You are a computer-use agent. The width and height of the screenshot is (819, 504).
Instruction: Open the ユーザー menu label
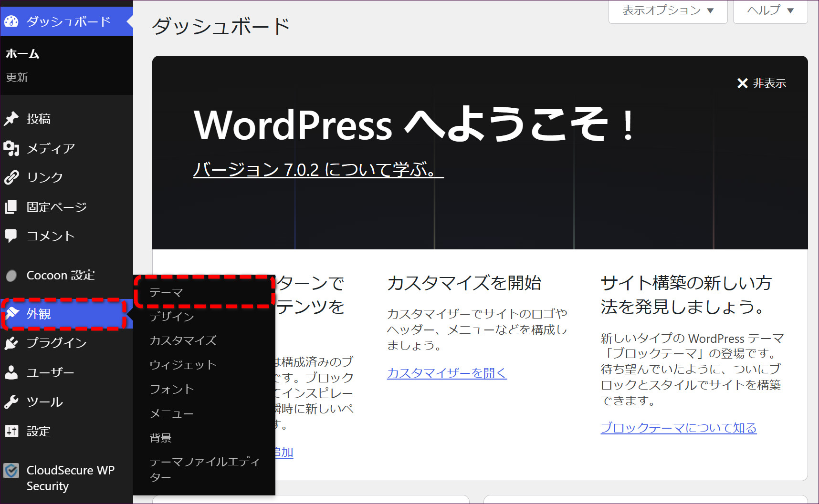pos(51,372)
